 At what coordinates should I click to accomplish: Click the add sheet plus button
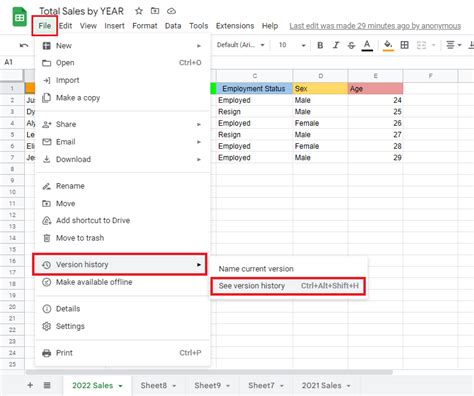(30, 385)
